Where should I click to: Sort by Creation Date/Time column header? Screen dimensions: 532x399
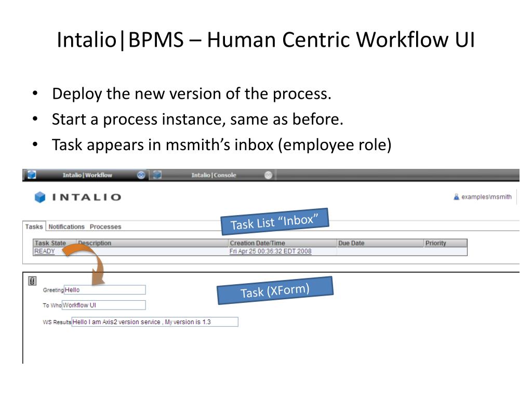tap(283, 243)
